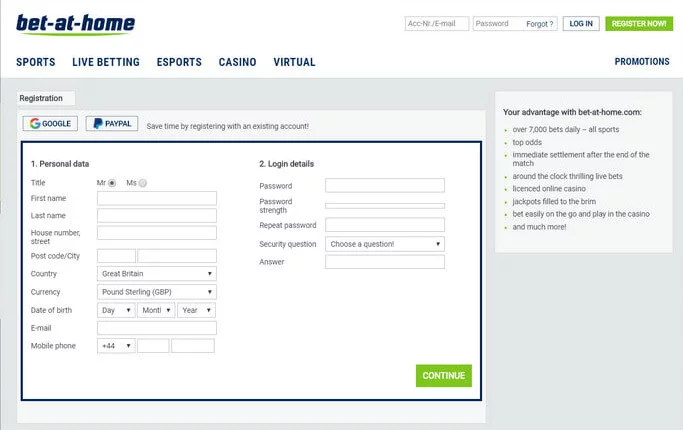This screenshot has height=430, width=683.
Task: Click 'over 7,000 bets daily' text
Action: click(x=565, y=129)
